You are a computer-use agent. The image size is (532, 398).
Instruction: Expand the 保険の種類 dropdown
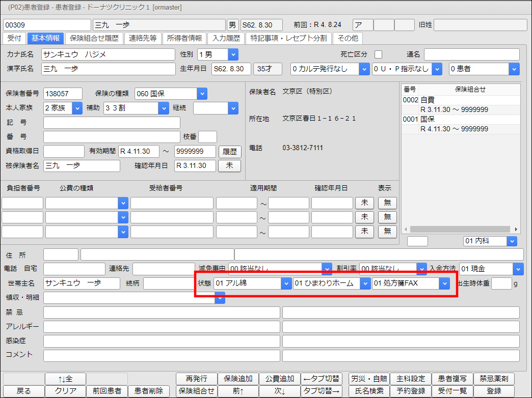coord(202,94)
